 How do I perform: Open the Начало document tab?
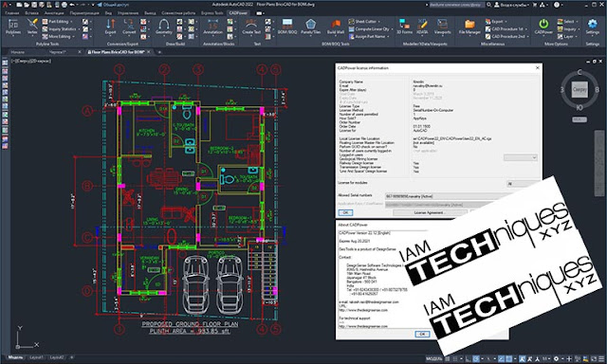[x=18, y=52]
